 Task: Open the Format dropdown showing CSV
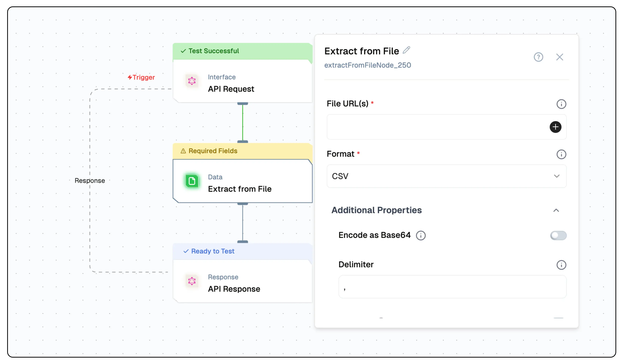coord(446,176)
